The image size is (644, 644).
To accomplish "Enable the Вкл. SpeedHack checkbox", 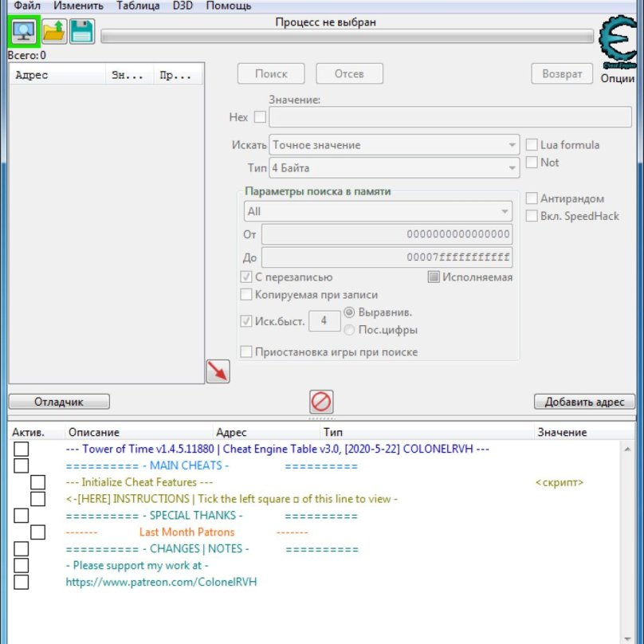I will pyautogui.click(x=532, y=216).
